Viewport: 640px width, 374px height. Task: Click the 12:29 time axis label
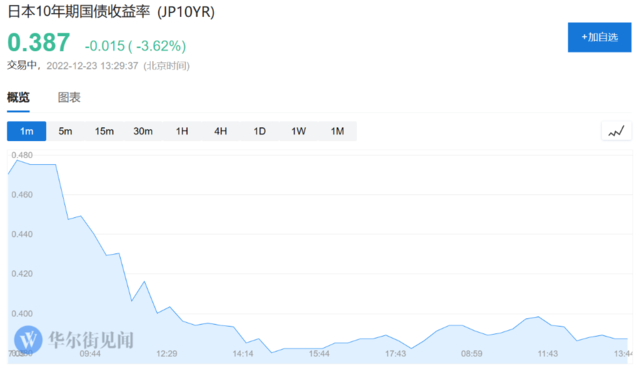click(x=167, y=354)
